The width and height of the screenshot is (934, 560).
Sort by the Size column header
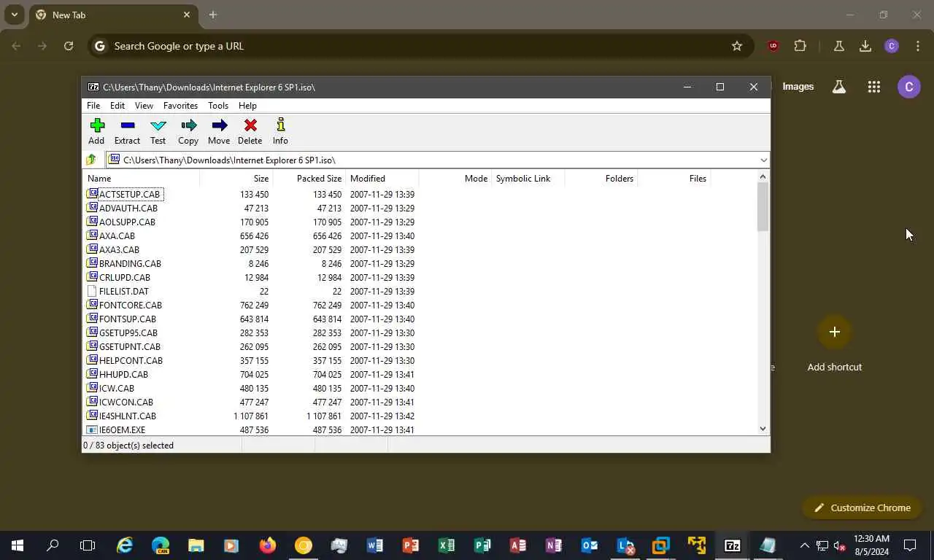236,178
